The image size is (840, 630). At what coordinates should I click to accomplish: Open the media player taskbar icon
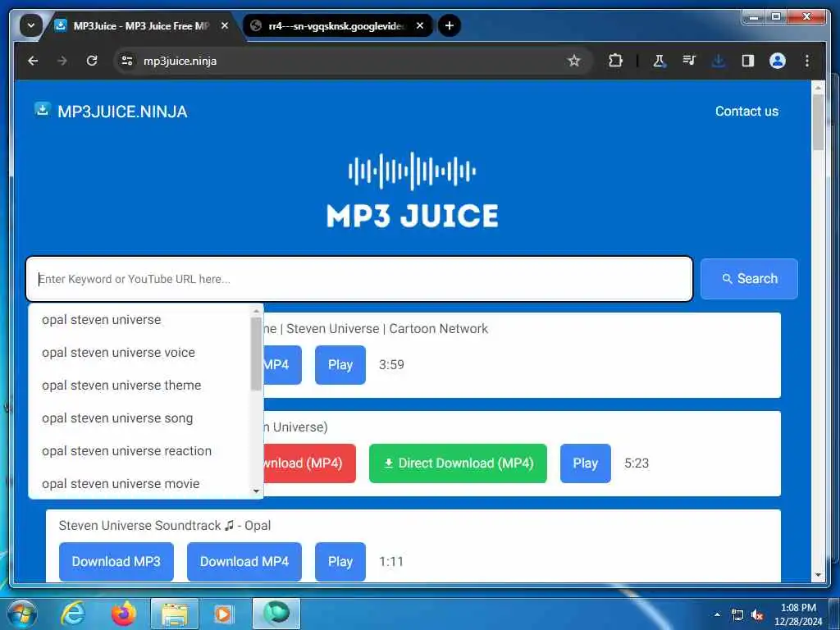(224, 614)
